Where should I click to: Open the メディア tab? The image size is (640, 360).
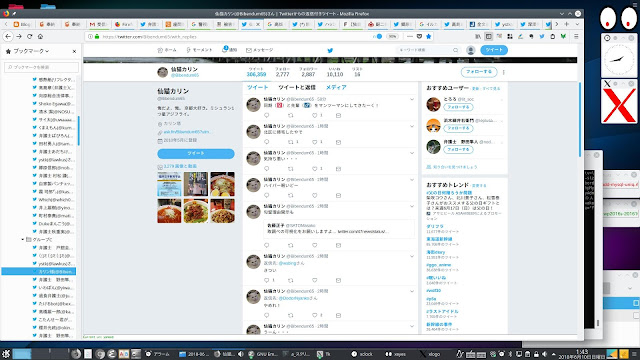tap(336, 87)
